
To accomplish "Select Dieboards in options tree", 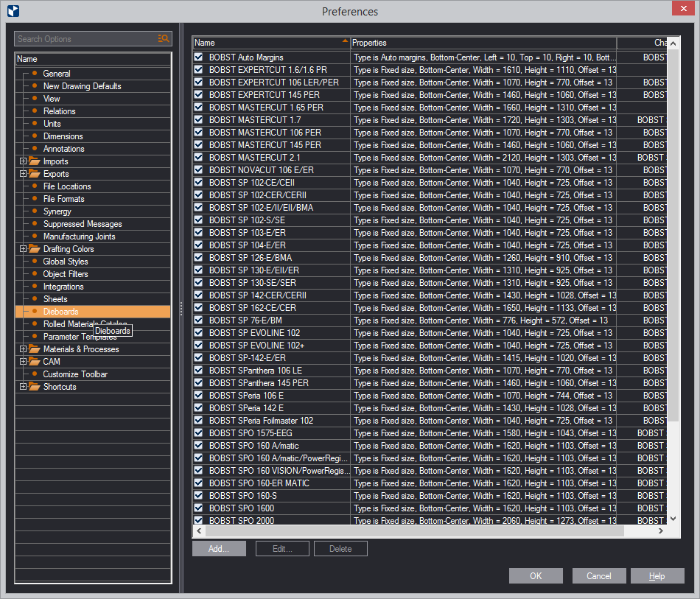I will (93, 312).
